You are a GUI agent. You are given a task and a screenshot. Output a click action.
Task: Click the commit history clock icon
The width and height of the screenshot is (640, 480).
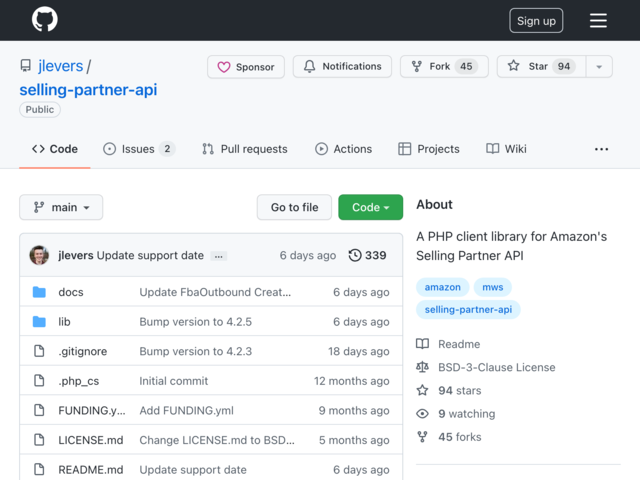(355, 256)
